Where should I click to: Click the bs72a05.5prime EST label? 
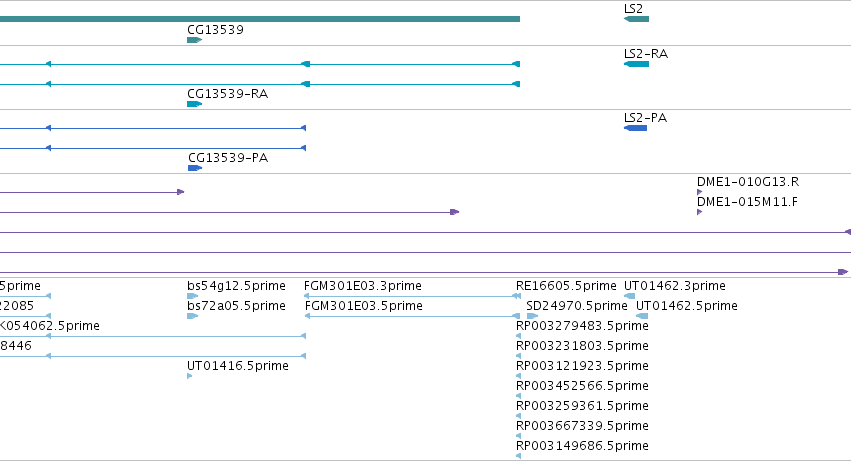(236, 306)
